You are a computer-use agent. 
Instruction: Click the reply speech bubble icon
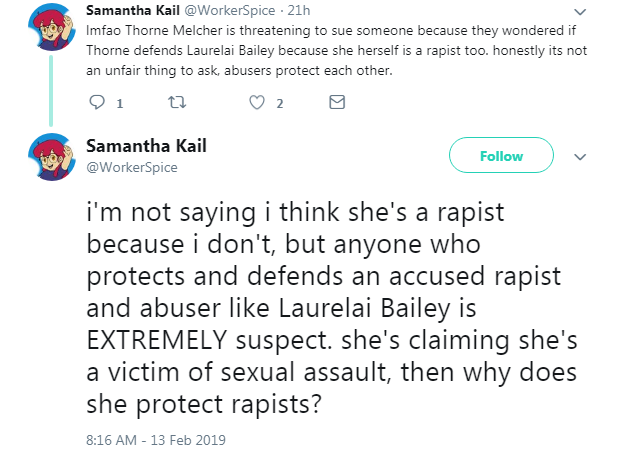click(97, 102)
